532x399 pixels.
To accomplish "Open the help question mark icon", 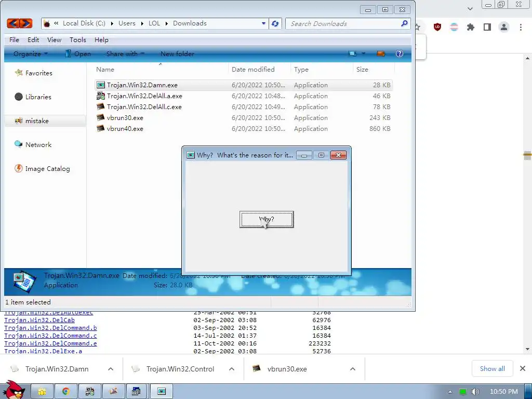I will pyautogui.click(x=400, y=54).
